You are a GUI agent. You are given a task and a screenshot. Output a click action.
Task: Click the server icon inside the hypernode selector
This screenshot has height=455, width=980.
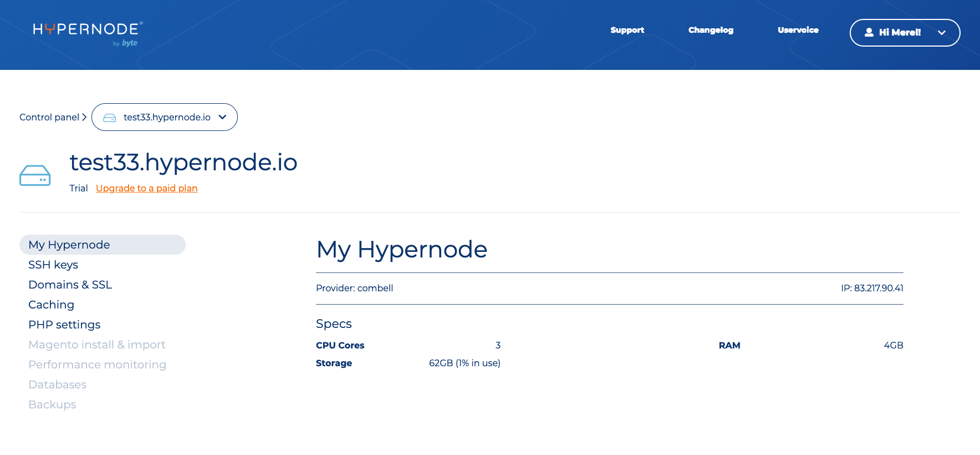(x=110, y=118)
